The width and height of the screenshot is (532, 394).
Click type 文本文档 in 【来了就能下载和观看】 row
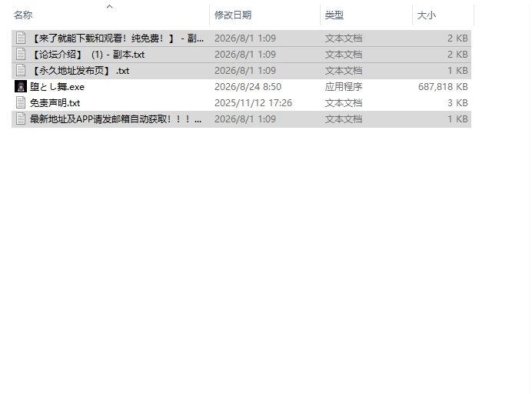(x=344, y=38)
